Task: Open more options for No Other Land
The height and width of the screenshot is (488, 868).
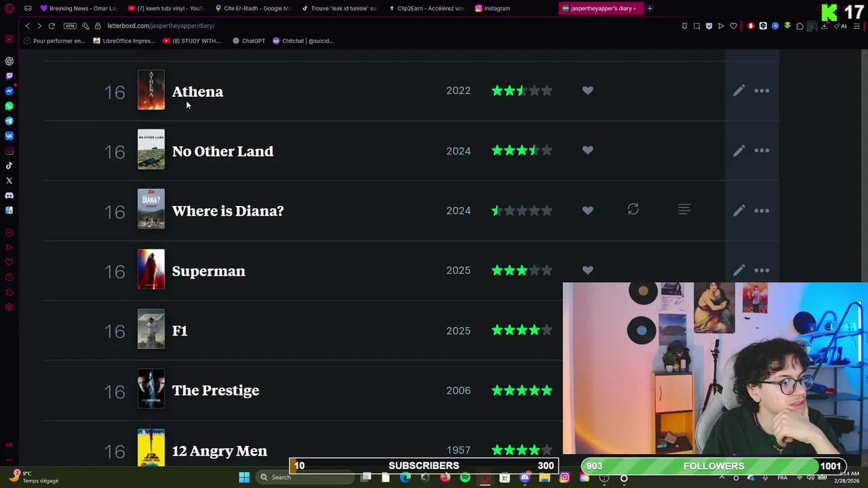Action: point(762,150)
